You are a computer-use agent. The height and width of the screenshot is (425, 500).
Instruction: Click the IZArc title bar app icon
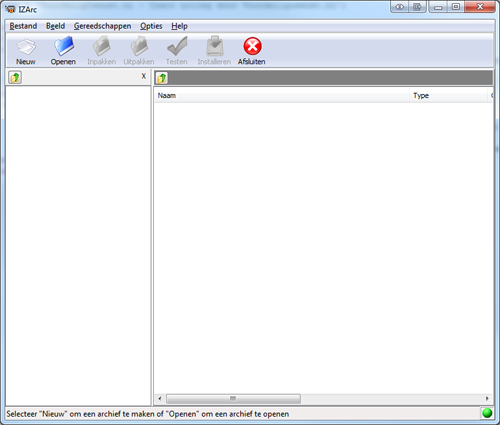pos(10,9)
